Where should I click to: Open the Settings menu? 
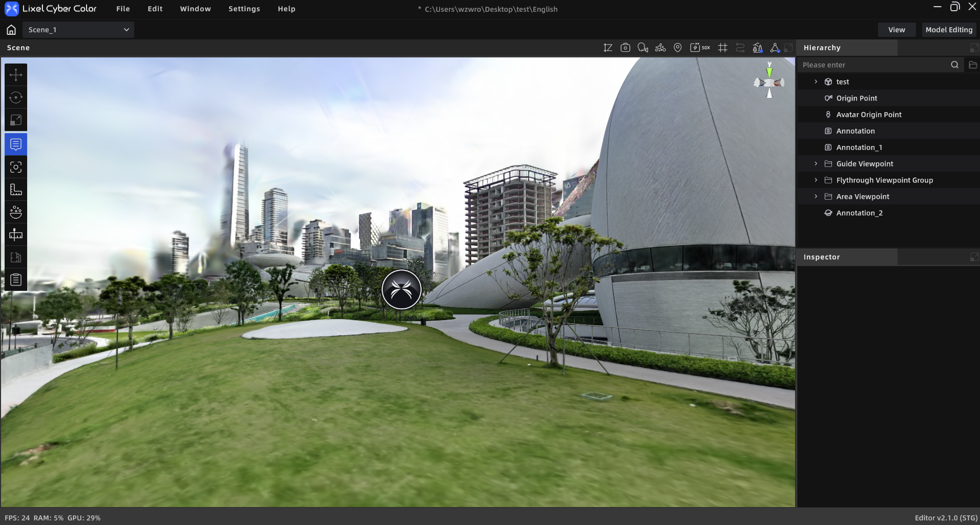(244, 9)
